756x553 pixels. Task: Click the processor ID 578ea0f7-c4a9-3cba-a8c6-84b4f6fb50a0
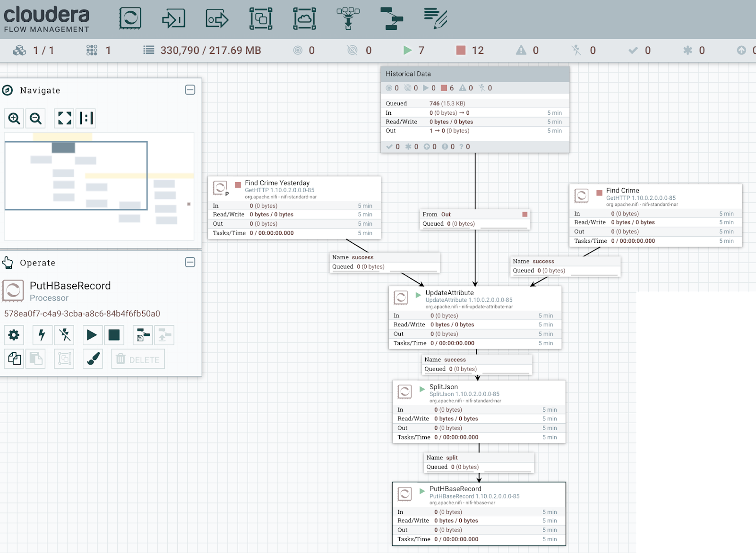[82, 314]
